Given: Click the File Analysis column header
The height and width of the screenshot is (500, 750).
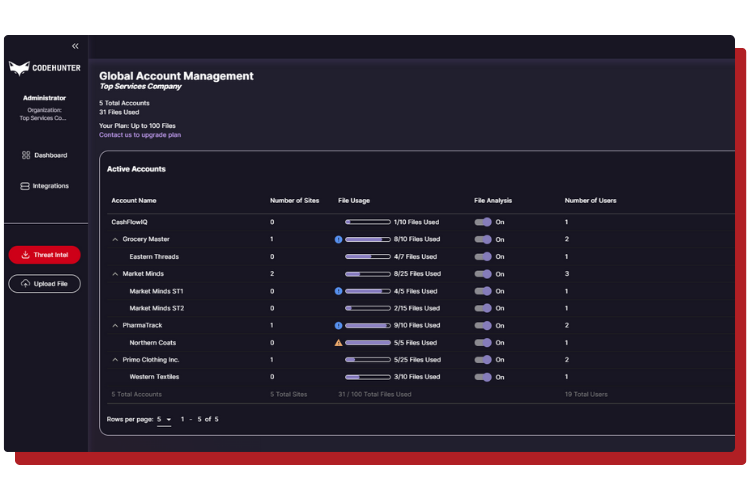Looking at the screenshot, I should (x=493, y=200).
